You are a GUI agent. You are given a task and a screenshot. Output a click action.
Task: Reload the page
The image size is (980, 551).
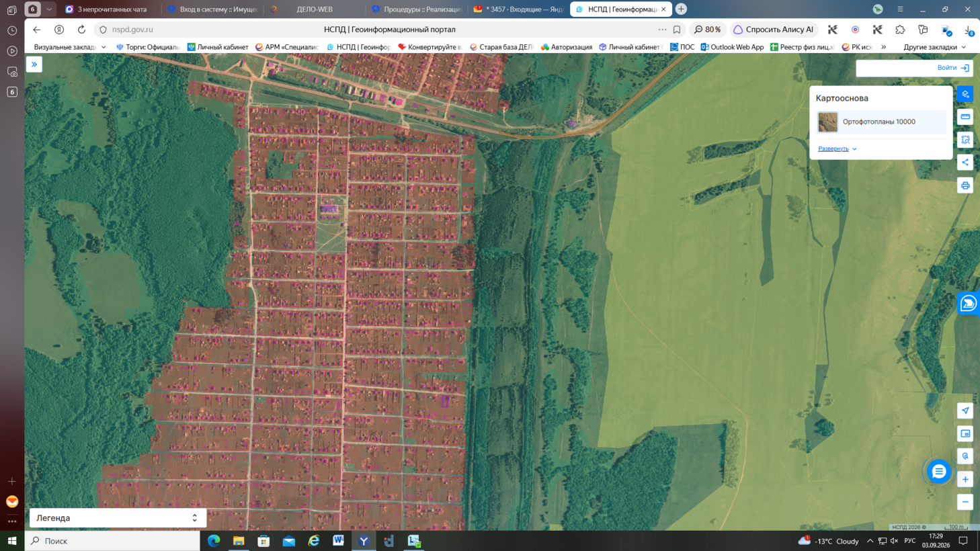pyautogui.click(x=81, y=30)
